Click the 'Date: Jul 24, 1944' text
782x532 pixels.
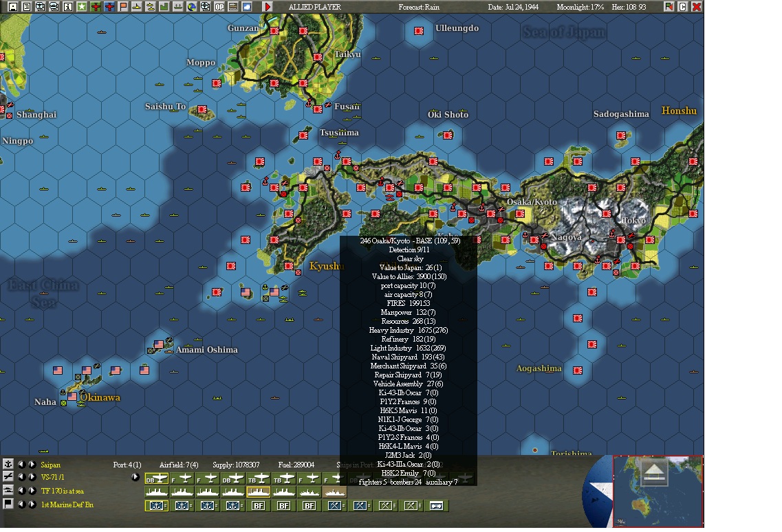click(513, 7)
